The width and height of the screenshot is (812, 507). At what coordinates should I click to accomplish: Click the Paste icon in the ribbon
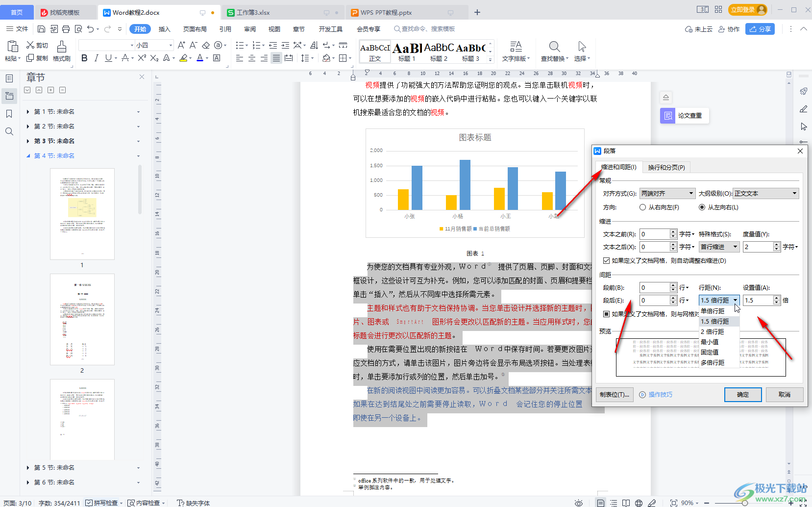pyautogui.click(x=13, y=47)
